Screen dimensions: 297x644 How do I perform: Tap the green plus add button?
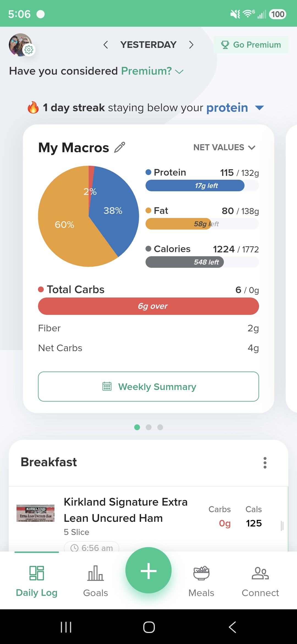[148, 571]
